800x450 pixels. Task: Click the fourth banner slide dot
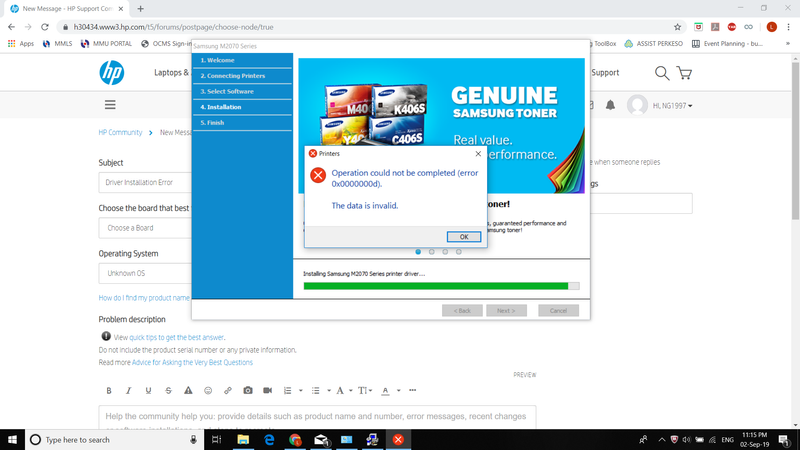pos(459,252)
